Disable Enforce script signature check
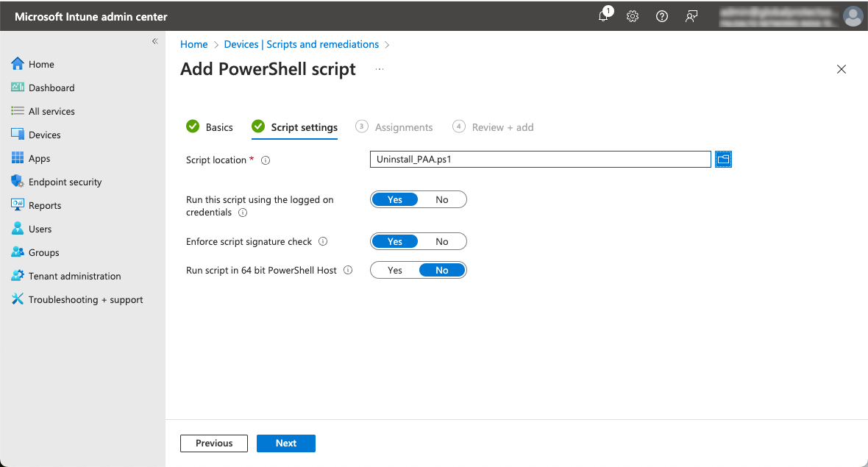 441,241
